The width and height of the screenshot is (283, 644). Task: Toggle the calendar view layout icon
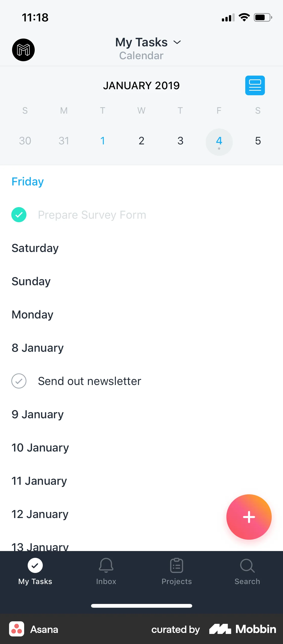(x=255, y=85)
